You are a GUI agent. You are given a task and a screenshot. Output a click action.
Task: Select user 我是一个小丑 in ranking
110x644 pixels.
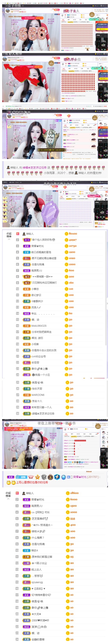(x=41, y=375)
